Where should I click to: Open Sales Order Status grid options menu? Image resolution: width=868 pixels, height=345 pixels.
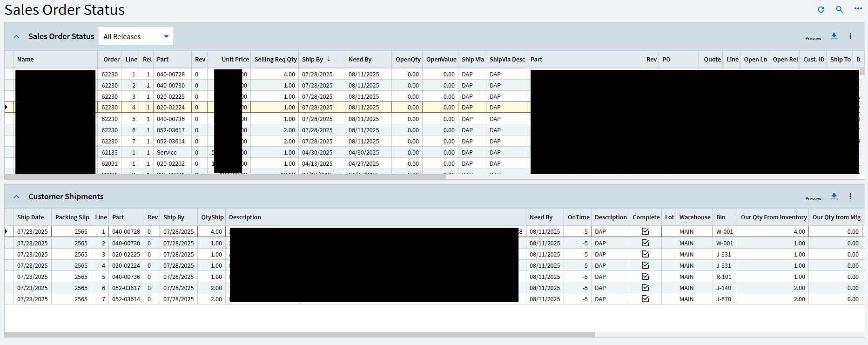(x=850, y=36)
